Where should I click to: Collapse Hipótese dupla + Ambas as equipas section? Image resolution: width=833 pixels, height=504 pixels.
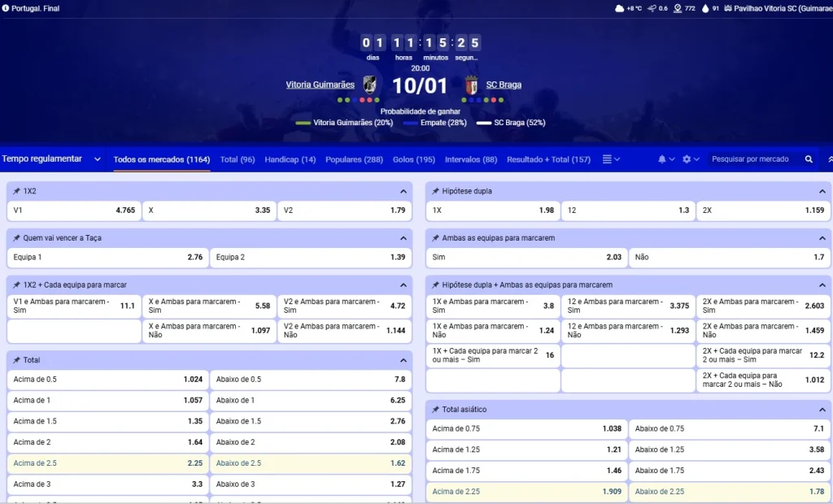pyautogui.click(x=822, y=285)
